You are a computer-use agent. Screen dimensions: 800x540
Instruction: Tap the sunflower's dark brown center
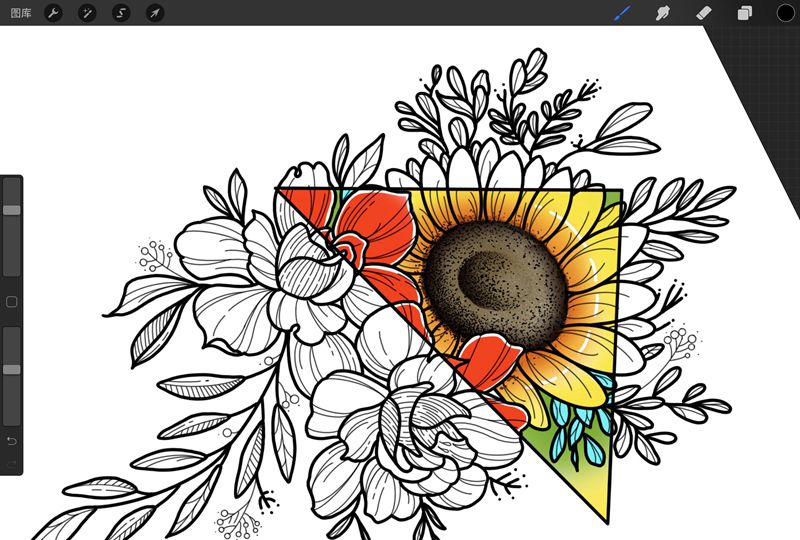point(487,281)
